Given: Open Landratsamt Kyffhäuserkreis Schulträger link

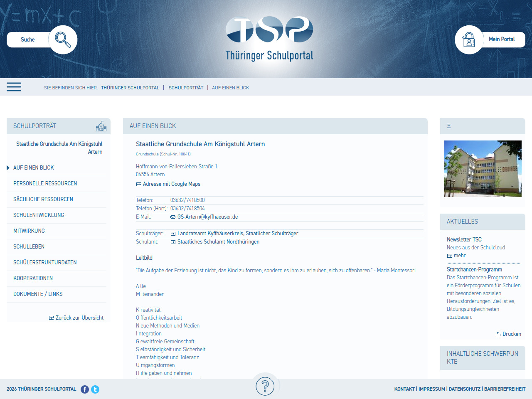Looking at the screenshot, I should pos(238,234).
